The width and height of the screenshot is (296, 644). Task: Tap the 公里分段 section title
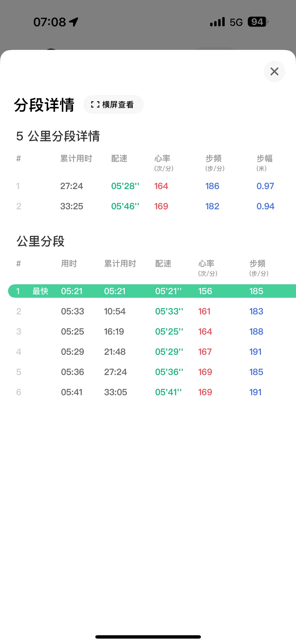point(41,241)
